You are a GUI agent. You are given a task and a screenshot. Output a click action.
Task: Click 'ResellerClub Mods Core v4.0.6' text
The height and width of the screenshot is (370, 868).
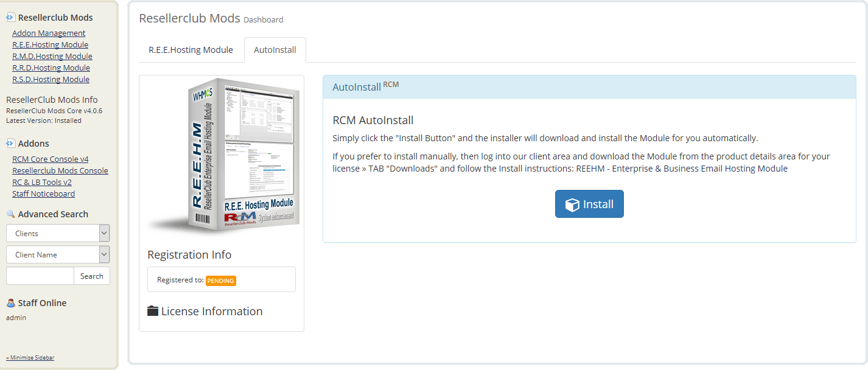click(x=54, y=111)
